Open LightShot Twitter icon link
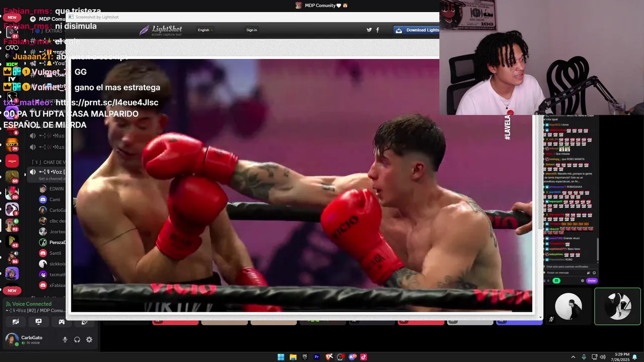644x362 pixels. click(x=369, y=30)
